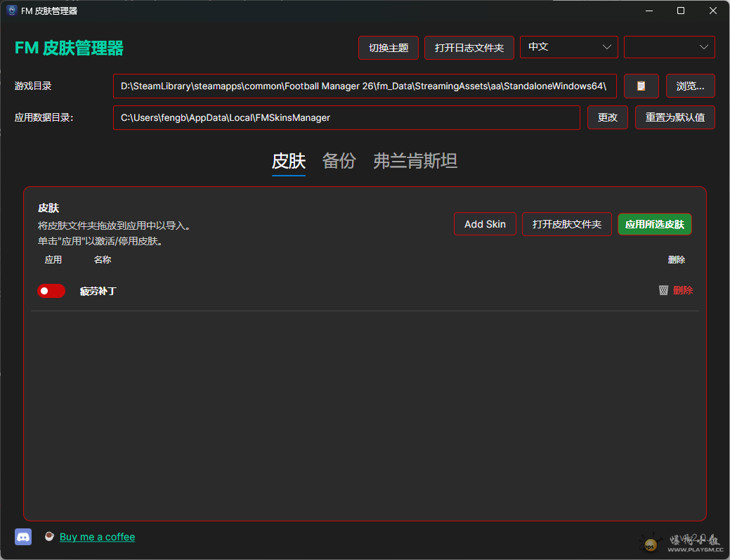Select the 疲劳补丁 skin name

tap(98, 292)
